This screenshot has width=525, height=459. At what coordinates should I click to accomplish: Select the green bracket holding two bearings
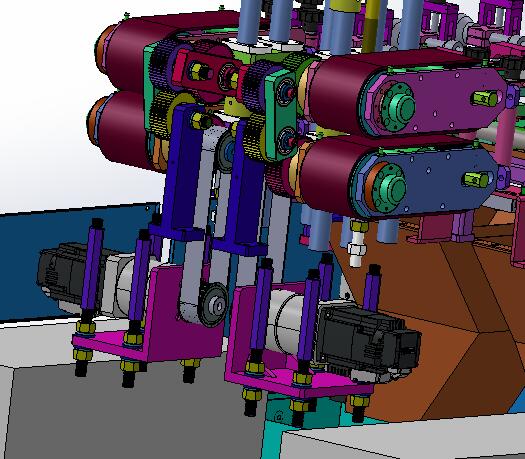pos(282,116)
